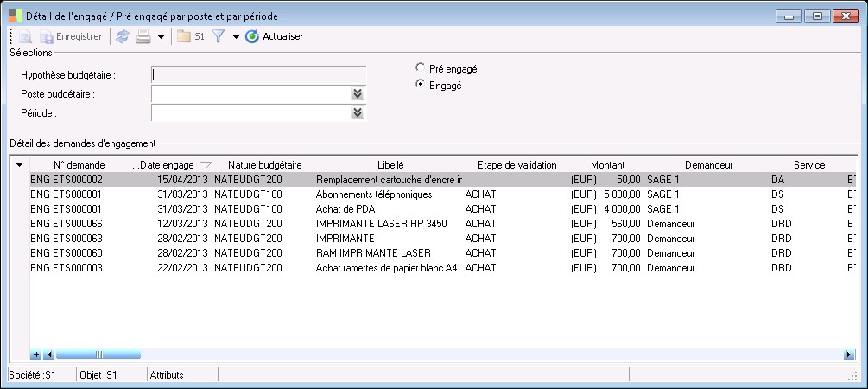Click the Nature budgétaire column header

coord(264,164)
